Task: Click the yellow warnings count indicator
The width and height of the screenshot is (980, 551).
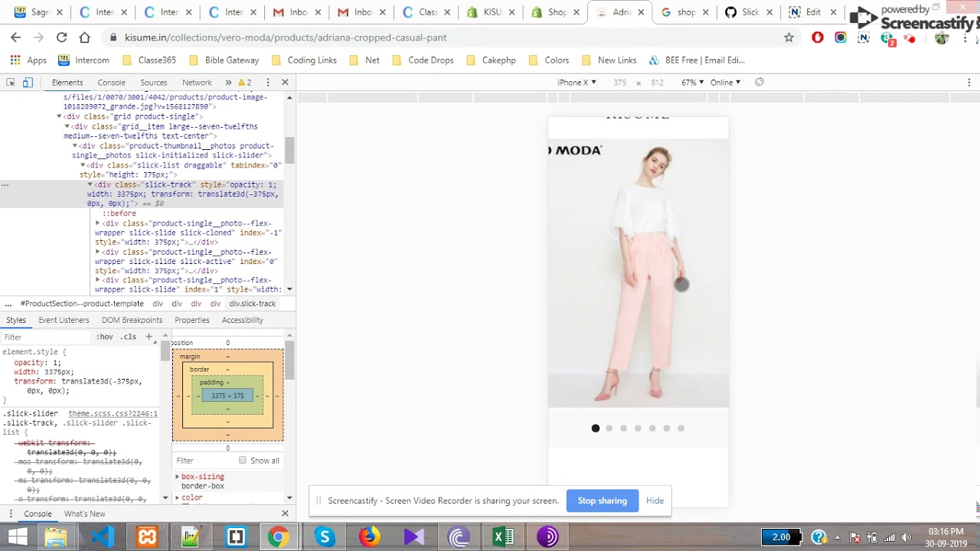Action: (245, 82)
